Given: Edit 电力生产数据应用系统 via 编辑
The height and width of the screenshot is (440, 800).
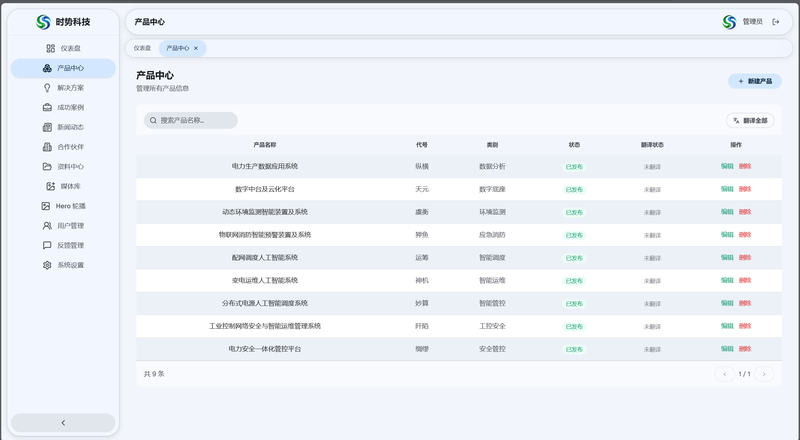Looking at the screenshot, I should point(727,166).
